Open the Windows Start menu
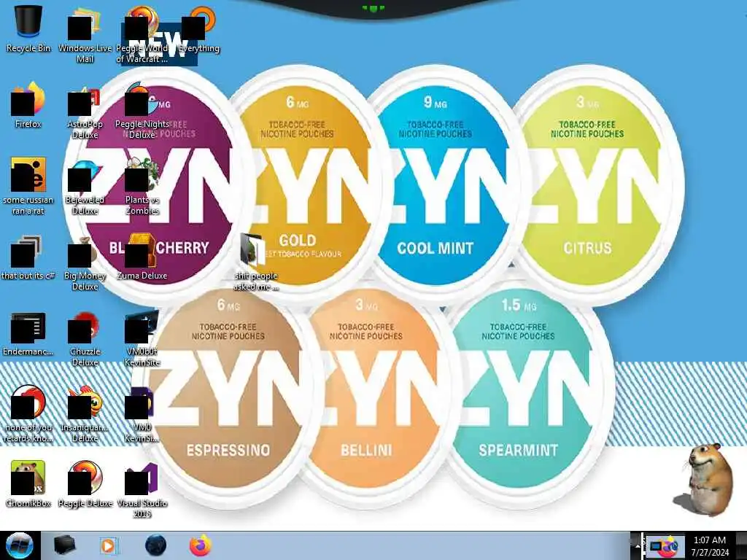Screen dimensions: 747x560 click(x=20, y=545)
